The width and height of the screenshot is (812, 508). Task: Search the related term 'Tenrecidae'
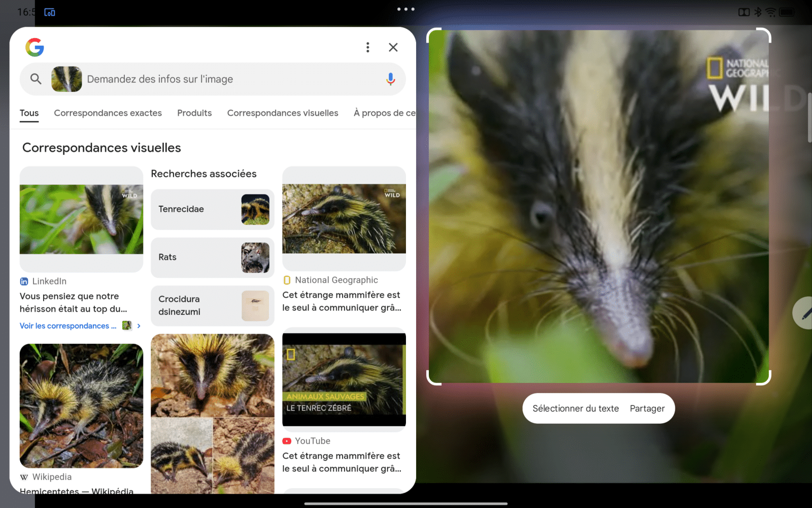coord(212,209)
